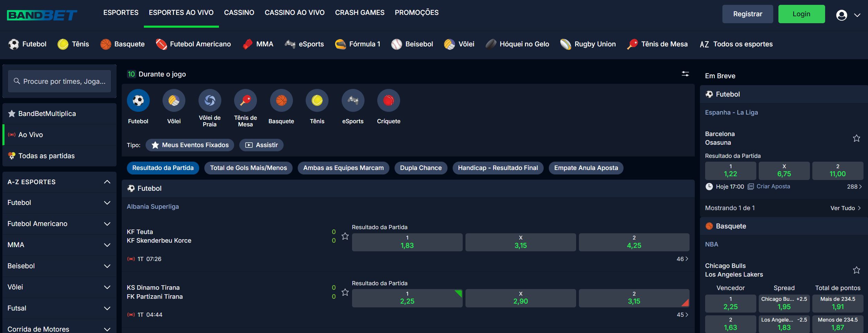Open Futebol Americano in the top sports bar
This screenshot has height=333, width=868.
[x=193, y=44]
